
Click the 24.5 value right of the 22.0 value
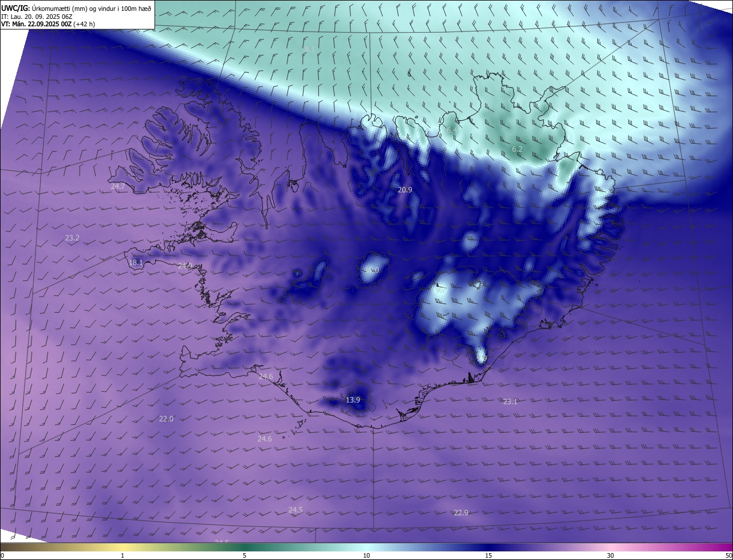point(295,510)
